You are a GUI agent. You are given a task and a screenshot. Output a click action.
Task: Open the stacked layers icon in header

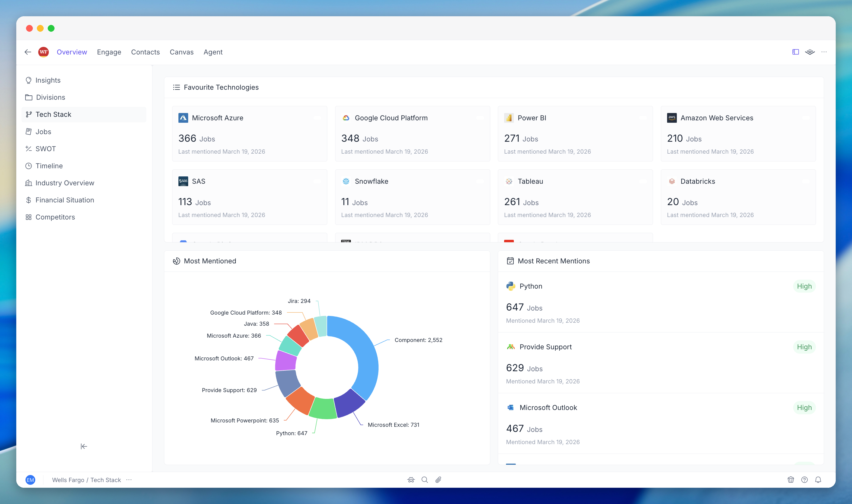click(x=810, y=52)
